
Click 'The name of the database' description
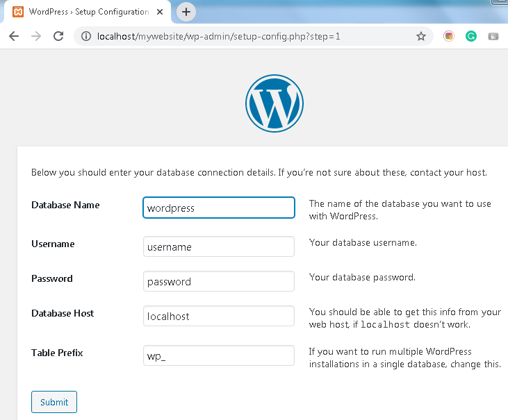pos(400,210)
